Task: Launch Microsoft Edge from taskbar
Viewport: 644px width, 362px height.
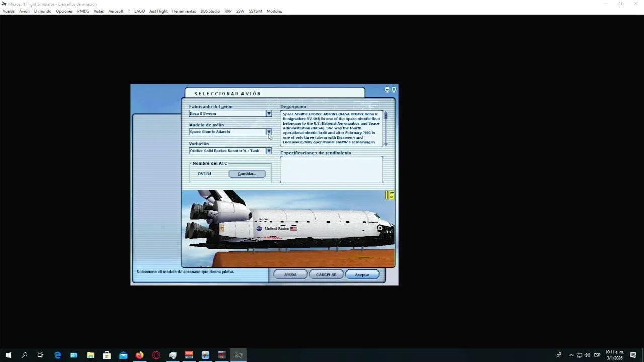Action: 58,355
